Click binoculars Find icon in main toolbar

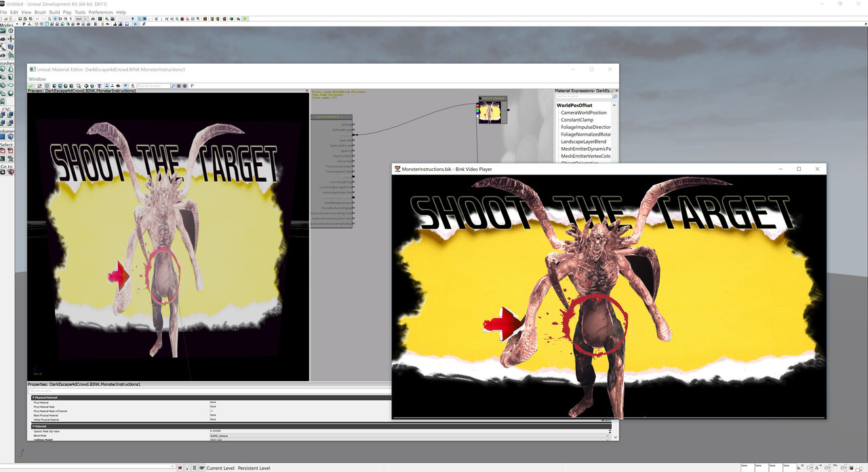[x=93, y=18]
